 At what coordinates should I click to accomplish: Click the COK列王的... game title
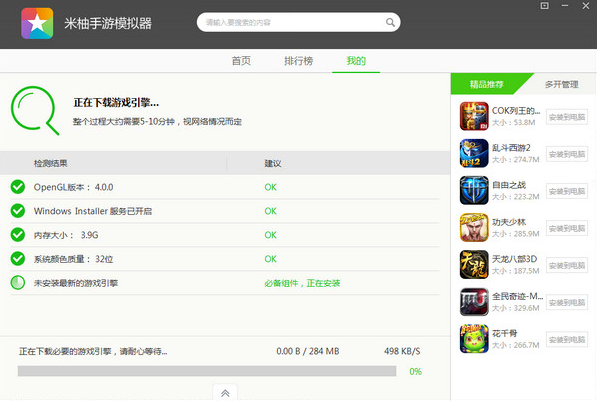pyautogui.click(x=516, y=111)
